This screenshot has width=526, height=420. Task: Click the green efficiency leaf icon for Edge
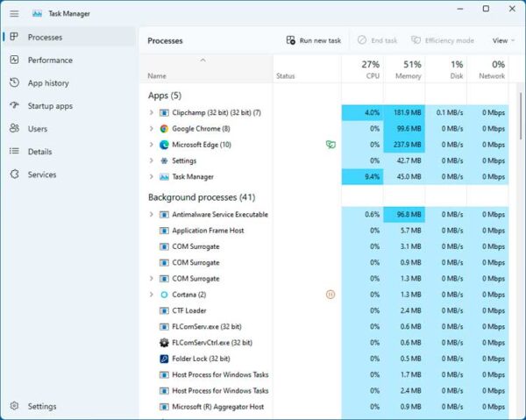(x=331, y=145)
